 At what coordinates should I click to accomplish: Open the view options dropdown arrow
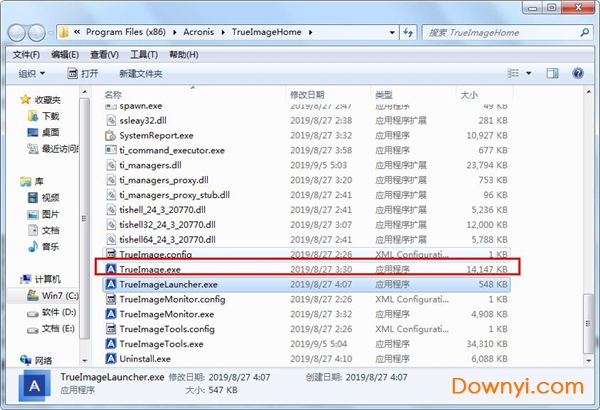pos(528,73)
